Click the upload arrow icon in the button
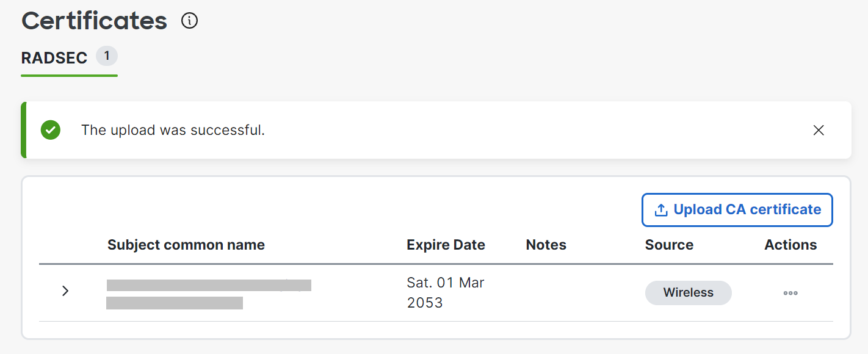868x354 pixels. pos(661,210)
